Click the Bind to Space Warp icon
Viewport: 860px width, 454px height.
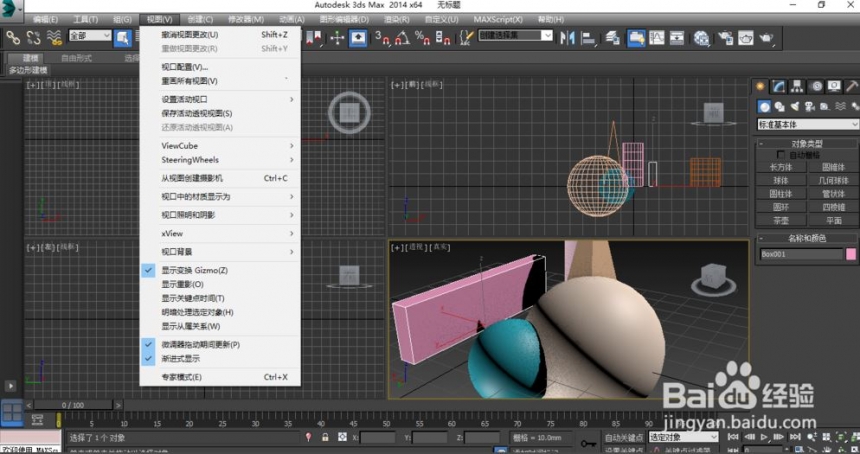[54, 37]
